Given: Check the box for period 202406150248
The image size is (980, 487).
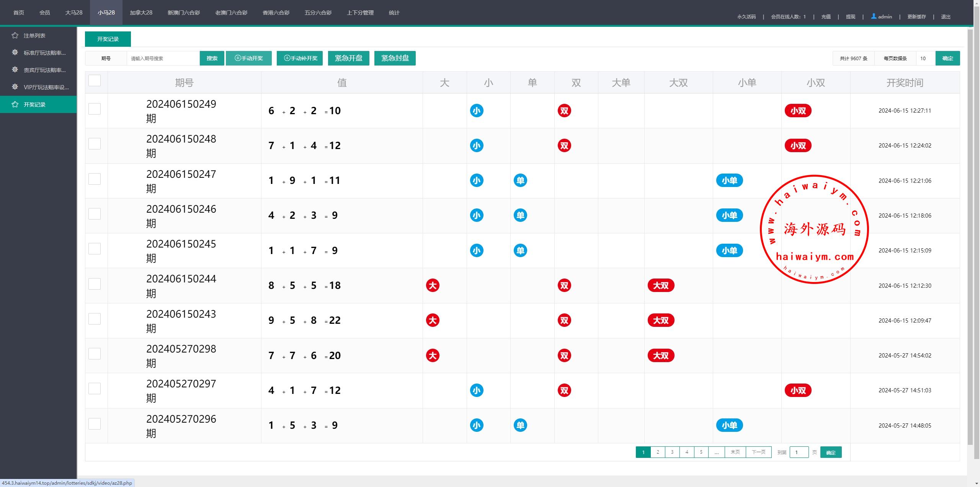Looking at the screenshot, I should tap(95, 144).
